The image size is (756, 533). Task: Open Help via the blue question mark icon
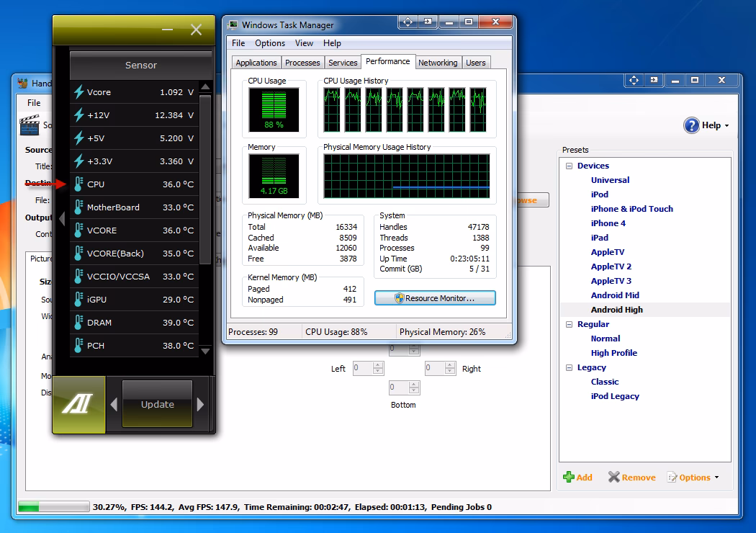(691, 125)
